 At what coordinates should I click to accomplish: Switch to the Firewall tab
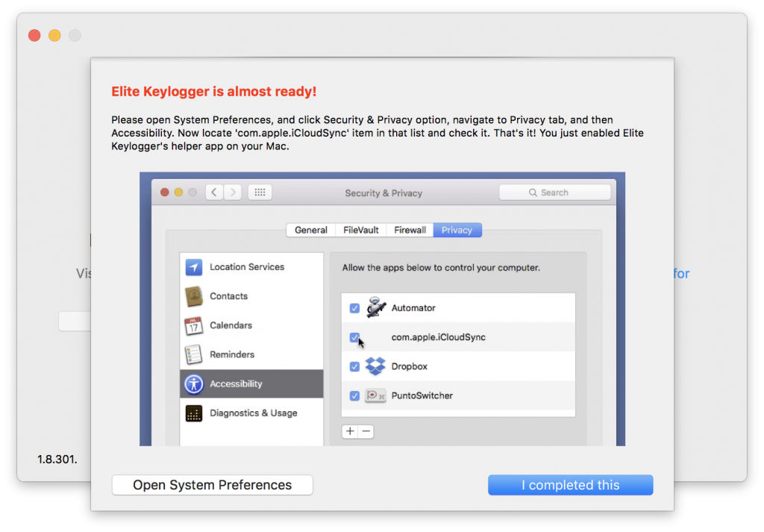pyautogui.click(x=410, y=230)
